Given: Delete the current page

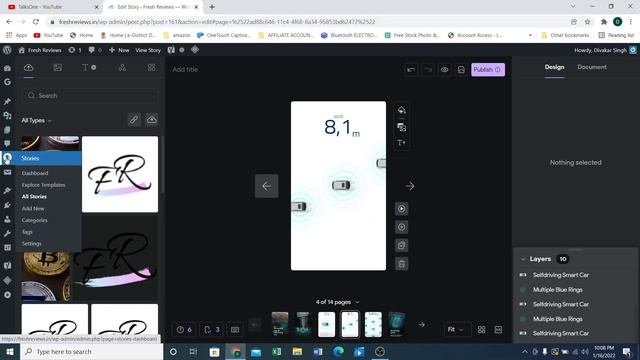Looking at the screenshot, I should coord(402,264).
